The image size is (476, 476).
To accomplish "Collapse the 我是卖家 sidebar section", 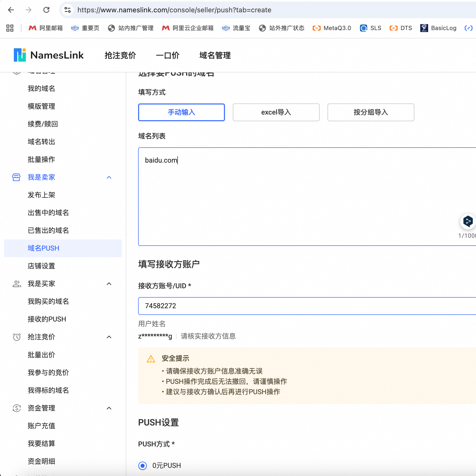I will coord(109,177).
